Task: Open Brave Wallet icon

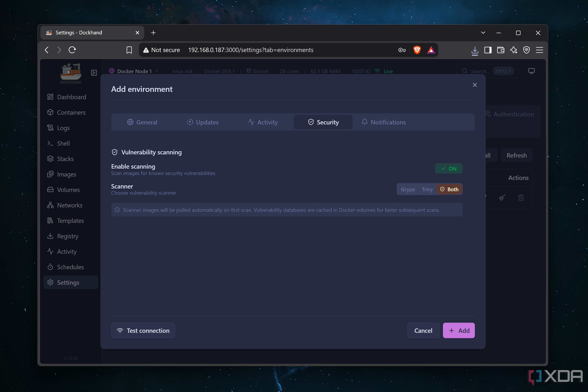Action: (500, 50)
